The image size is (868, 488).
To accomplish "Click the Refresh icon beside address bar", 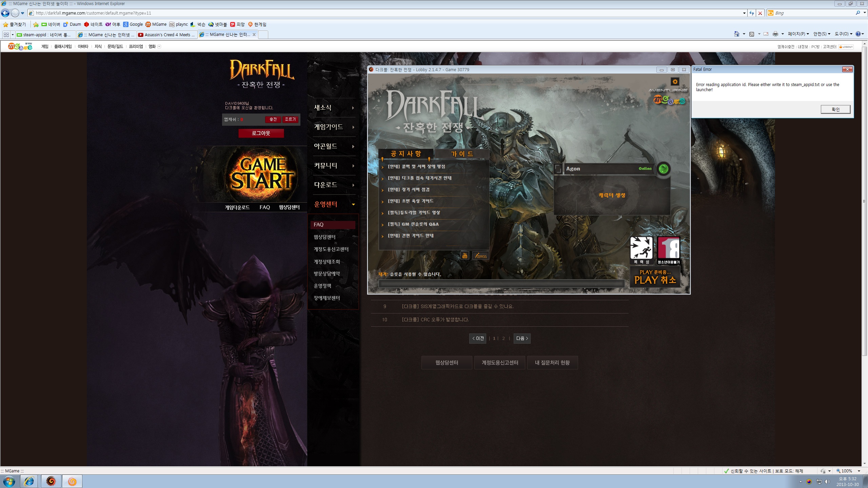I will click(752, 13).
